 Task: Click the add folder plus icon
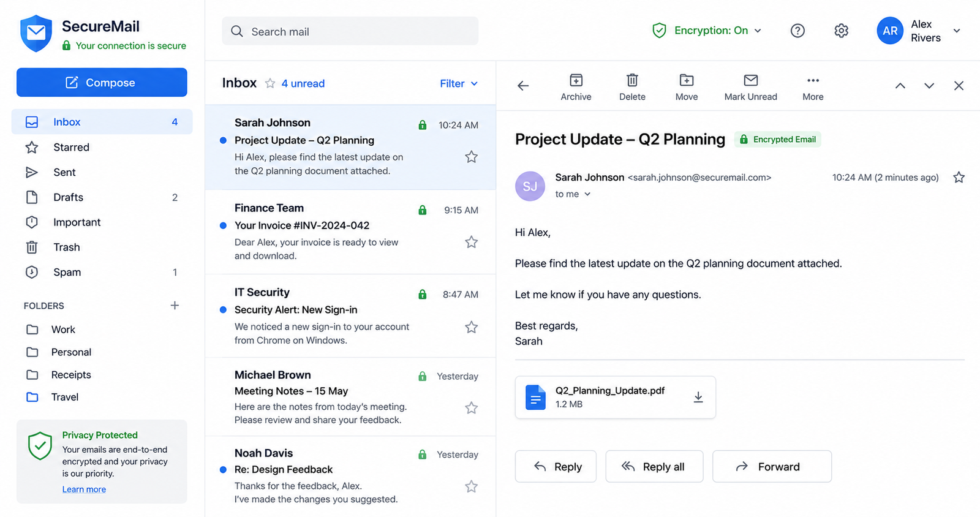pyautogui.click(x=175, y=305)
